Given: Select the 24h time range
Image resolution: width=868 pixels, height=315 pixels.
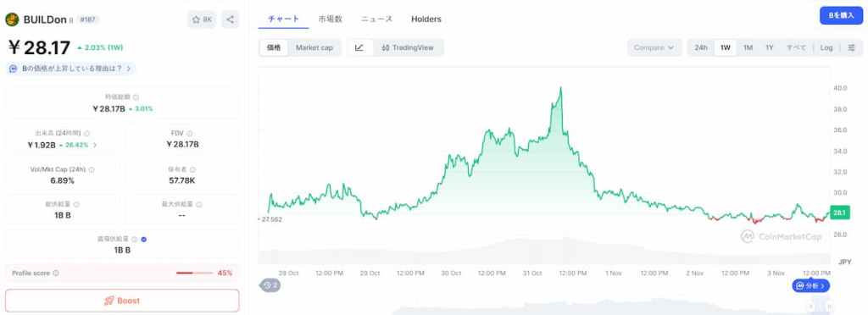Looking at the screenshot, I should pyautogui.click(x=701, y=47).
